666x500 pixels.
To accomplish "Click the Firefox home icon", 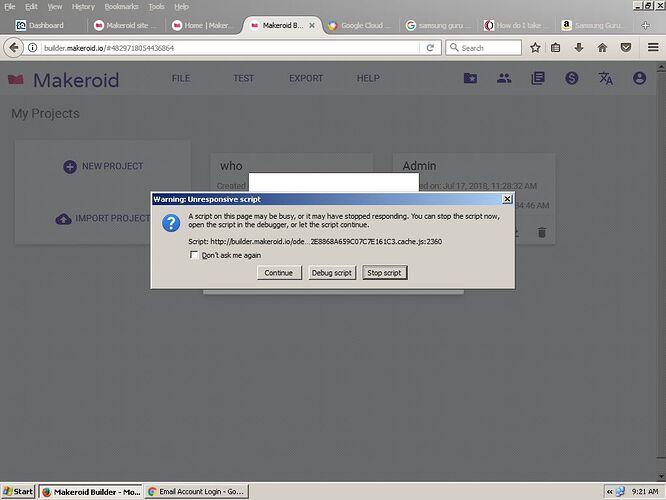I will (x=602, y=47).
